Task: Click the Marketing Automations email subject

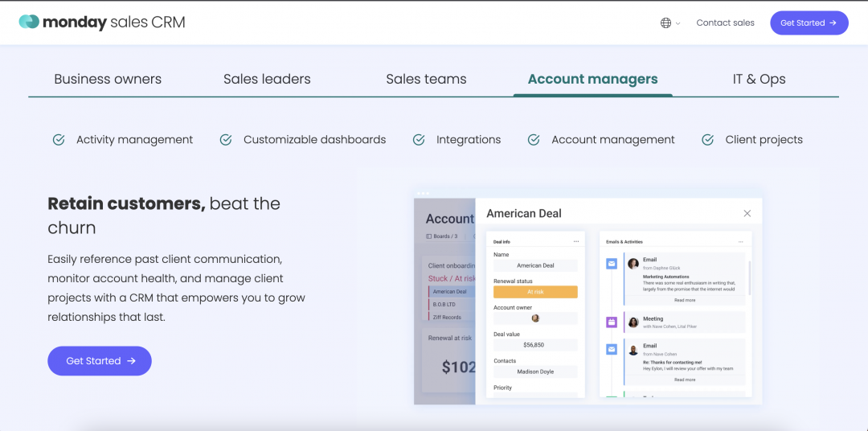Action: point(666,276)
